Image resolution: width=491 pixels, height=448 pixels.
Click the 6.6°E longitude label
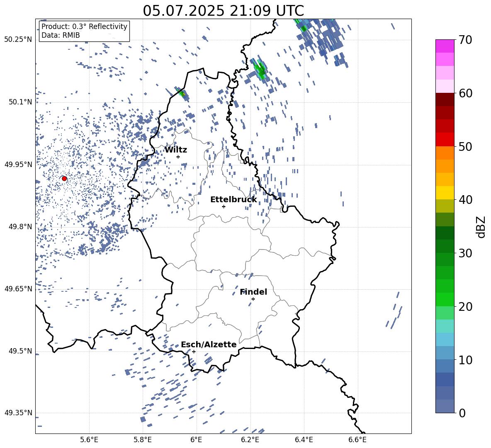coord(357,440)
